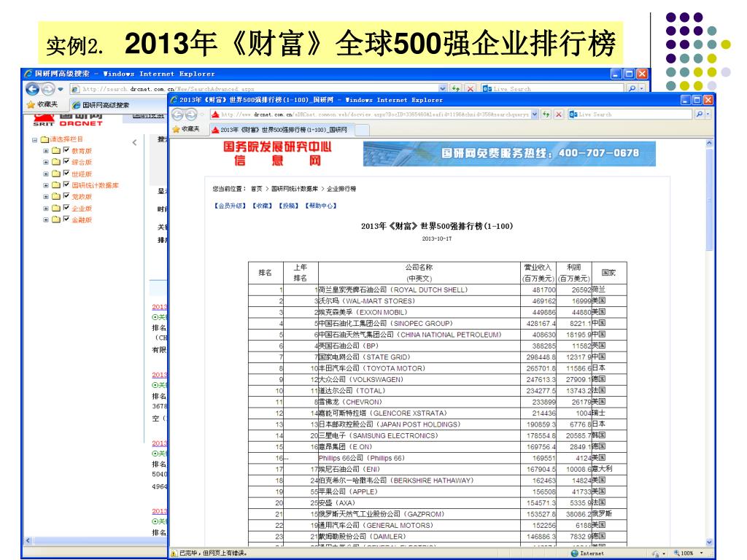
Task: Click left arrow on background horizontal scrollbar
Action: click(x=28, y=540)
